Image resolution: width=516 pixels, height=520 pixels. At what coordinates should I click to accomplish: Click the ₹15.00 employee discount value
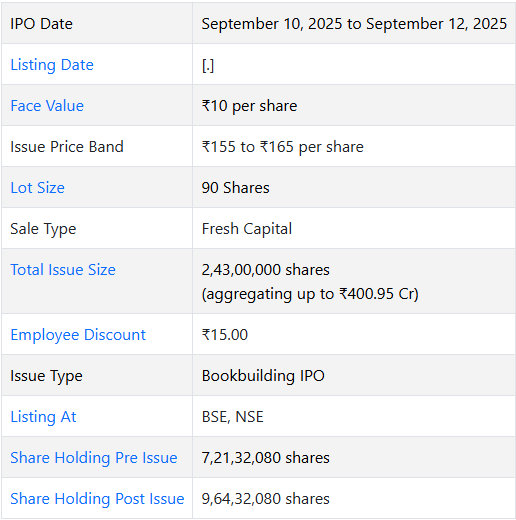[x=225, y=335]
